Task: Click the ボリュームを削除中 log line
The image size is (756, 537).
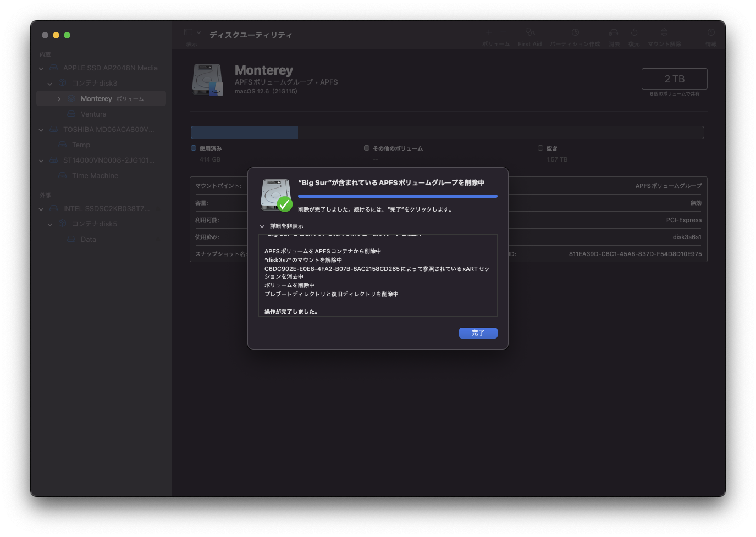Action: coord(289,285)
